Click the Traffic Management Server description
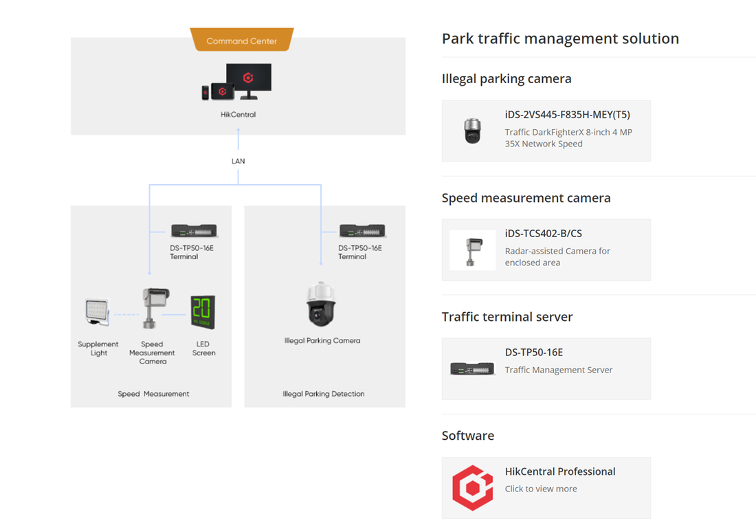The height and width of the screenshot is (532, 756). (558, 370)
